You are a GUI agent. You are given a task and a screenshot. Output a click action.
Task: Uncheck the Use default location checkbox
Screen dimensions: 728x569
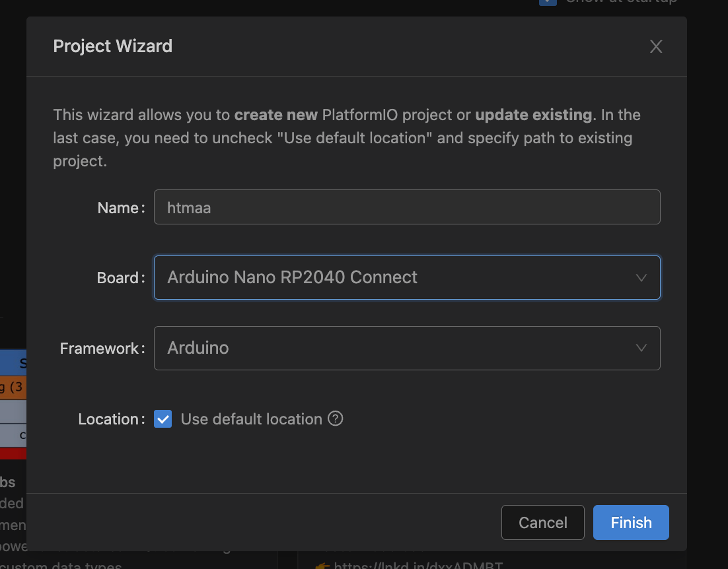click(163, 419)
